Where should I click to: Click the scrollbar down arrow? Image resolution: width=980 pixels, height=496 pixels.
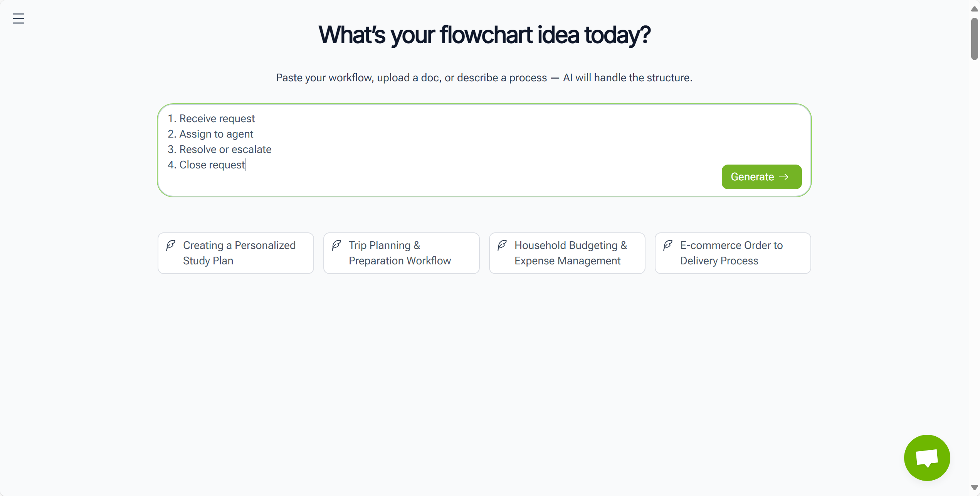(x=974, y=486)
